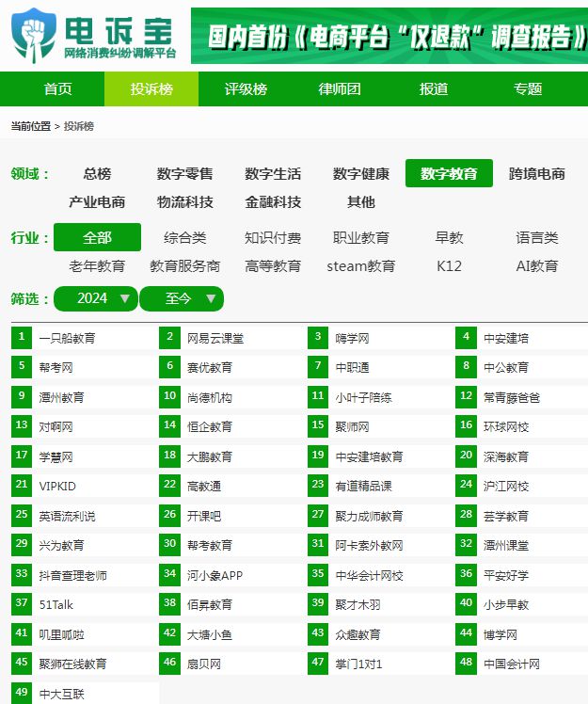Open rank 37 51Talk
The height and width of the screenshot is (704, 588).
point(56,605)
